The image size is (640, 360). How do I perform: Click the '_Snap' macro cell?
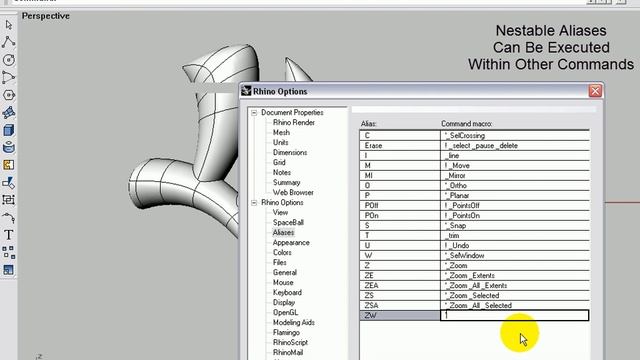[x=515, y=225]
